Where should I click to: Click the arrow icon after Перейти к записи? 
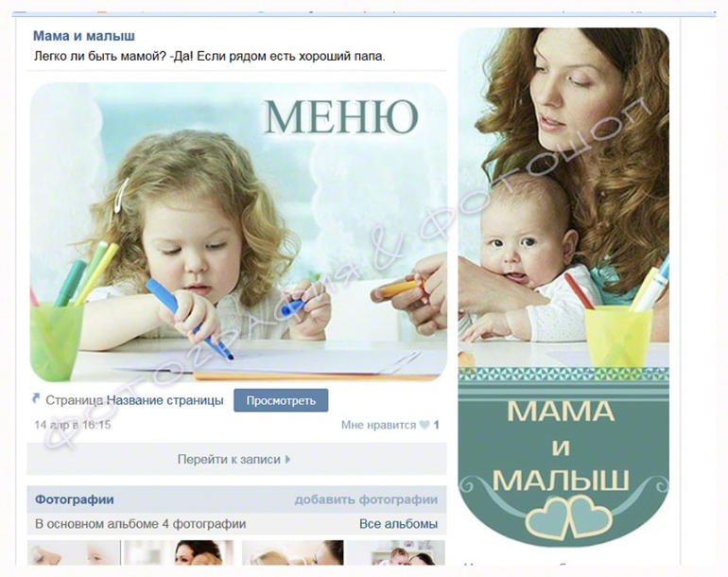[287, 460]
